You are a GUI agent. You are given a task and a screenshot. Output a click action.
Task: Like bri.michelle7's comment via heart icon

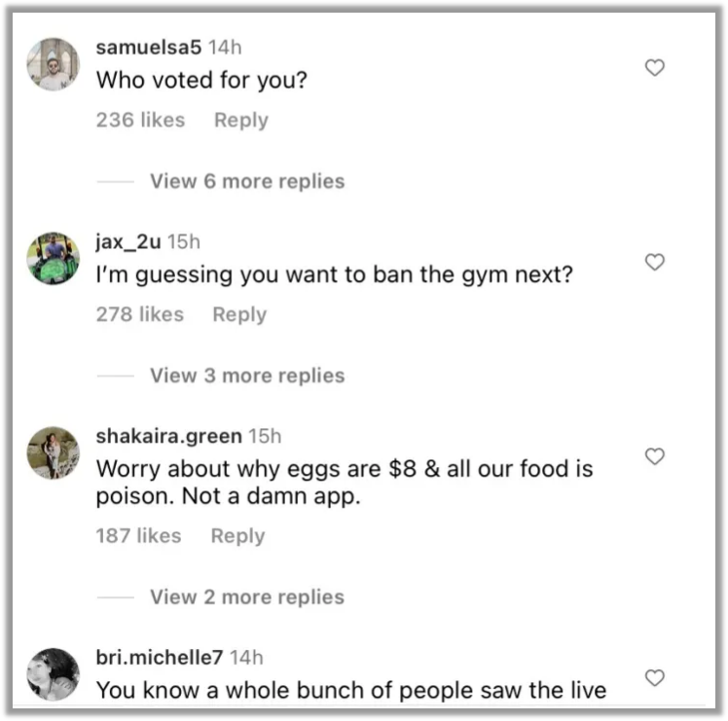click(655, 677)
